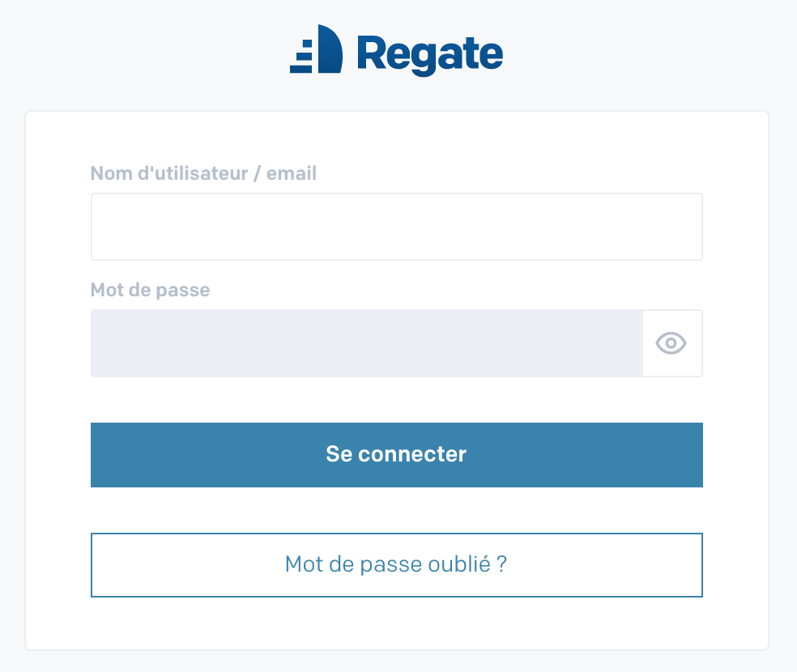Click inside the Mot de passe field
This screenshot has width=797, height=672.
366,343
